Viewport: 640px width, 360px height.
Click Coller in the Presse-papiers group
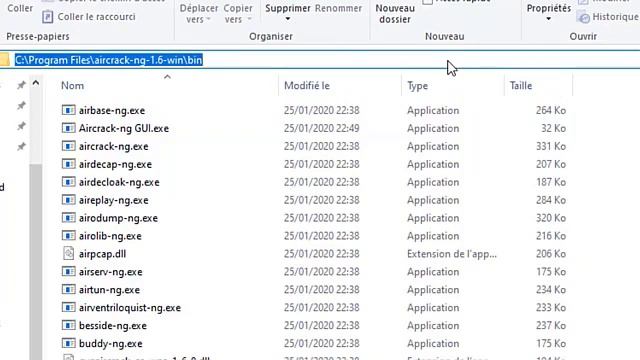click(20, 8)
